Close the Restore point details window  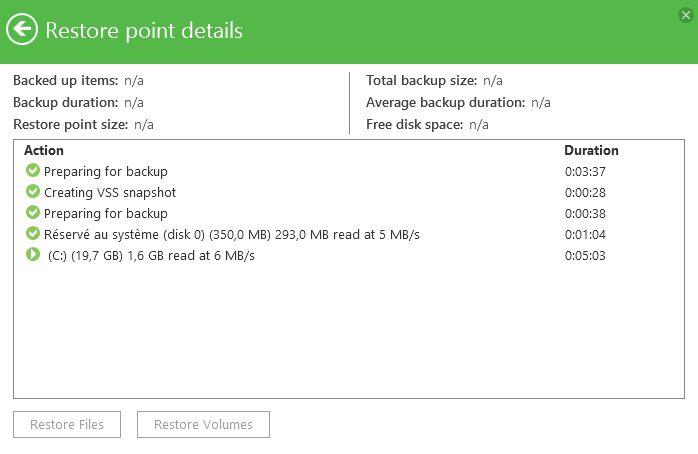click(686, 13)
